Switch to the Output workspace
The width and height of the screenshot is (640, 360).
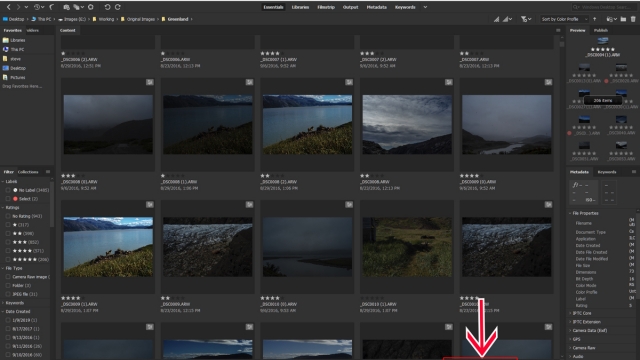350,7
